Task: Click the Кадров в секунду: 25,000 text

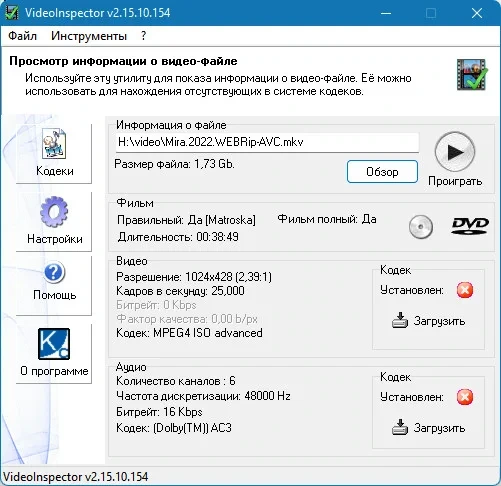Action: click(180, 291)
